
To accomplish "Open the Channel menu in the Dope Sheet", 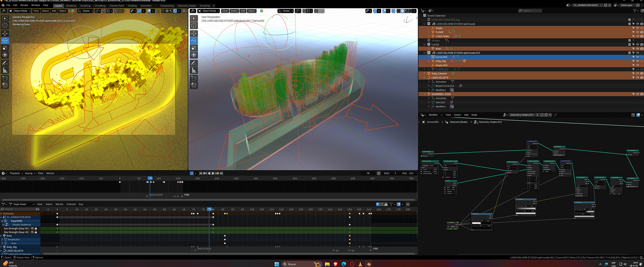I will (71, 204).
